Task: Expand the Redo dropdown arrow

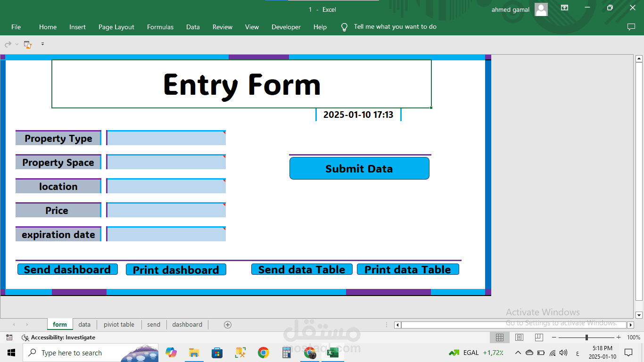Action: pyautogui.click(x=17, y=44)
